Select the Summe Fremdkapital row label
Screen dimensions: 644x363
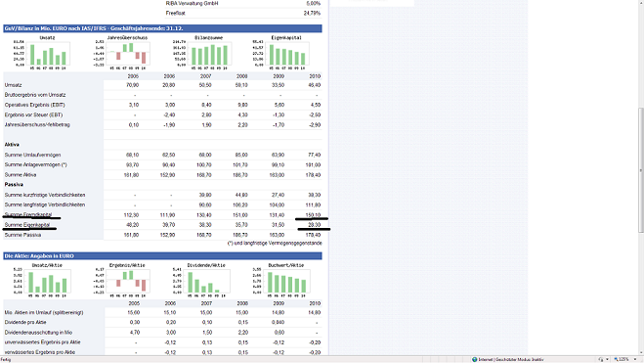coord(28,214)
